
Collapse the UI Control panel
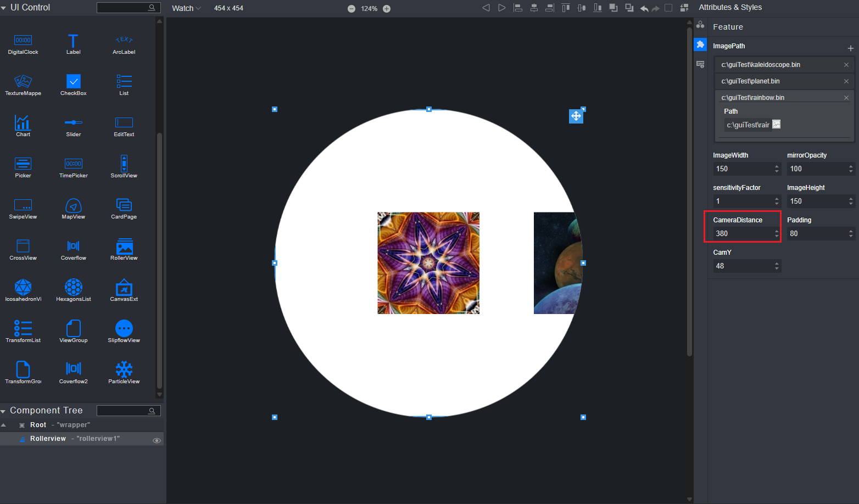[x=4, y=8]
